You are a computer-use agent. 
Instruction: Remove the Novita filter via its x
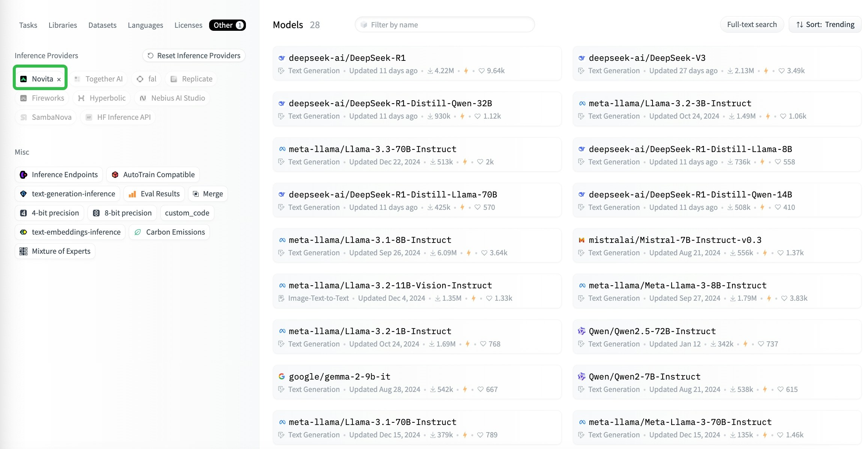pos(59,79)
